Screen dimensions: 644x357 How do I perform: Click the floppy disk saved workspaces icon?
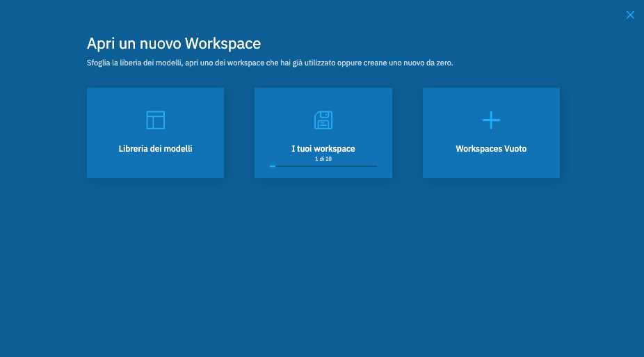click(323, 120)
